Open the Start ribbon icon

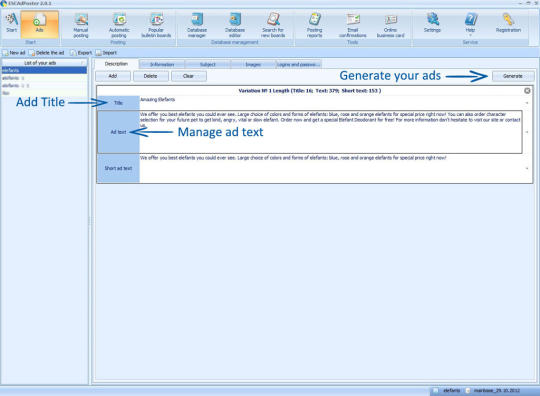pyautogui.click(x=11, y=23)
